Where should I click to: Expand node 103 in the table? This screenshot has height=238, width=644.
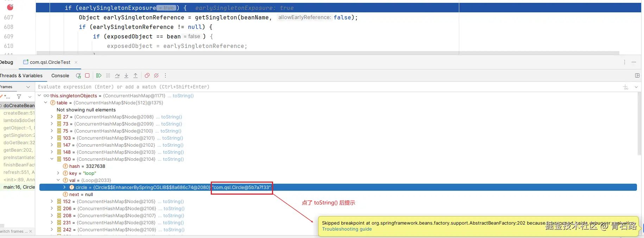pyautogui.click(x=52, y=138)
